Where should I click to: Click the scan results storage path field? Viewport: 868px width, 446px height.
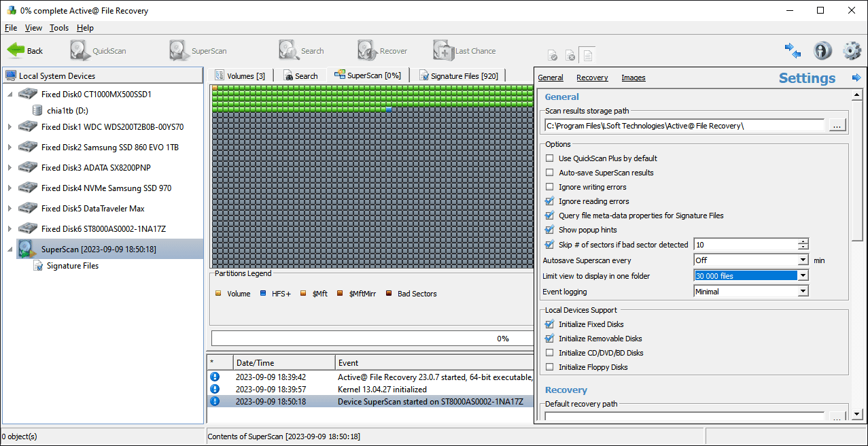tap(684, 125)
